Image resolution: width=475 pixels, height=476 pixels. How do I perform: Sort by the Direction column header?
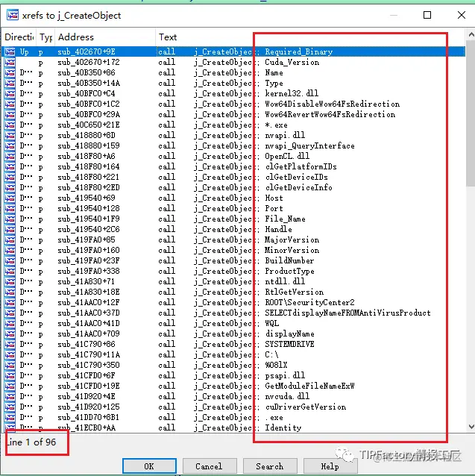pos(19,37)
